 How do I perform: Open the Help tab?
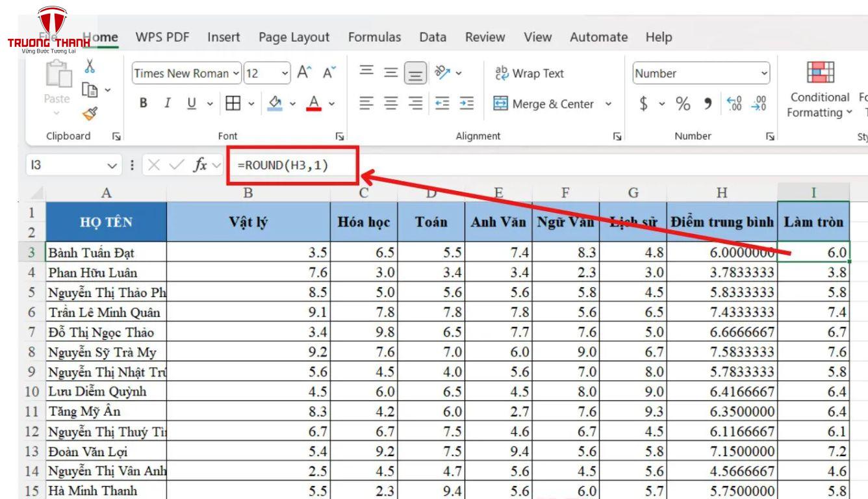click(x=659, y=37)
